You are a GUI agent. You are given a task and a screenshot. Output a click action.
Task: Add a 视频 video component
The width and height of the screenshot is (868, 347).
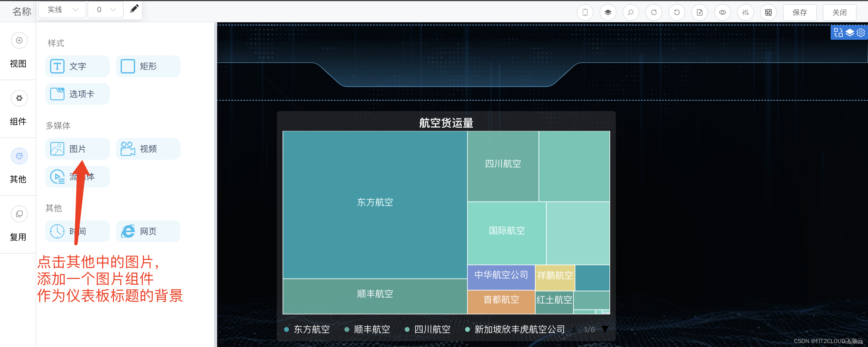click(147, 148)
